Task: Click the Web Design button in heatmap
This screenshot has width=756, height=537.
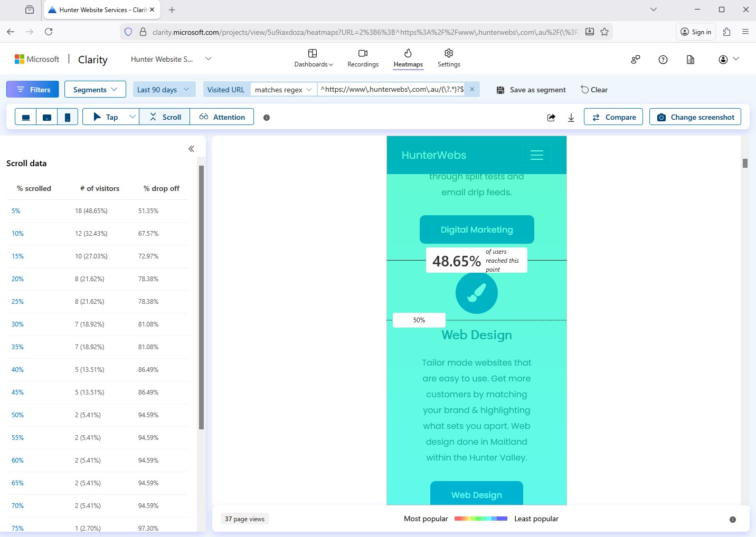Action: pos(477,494)
